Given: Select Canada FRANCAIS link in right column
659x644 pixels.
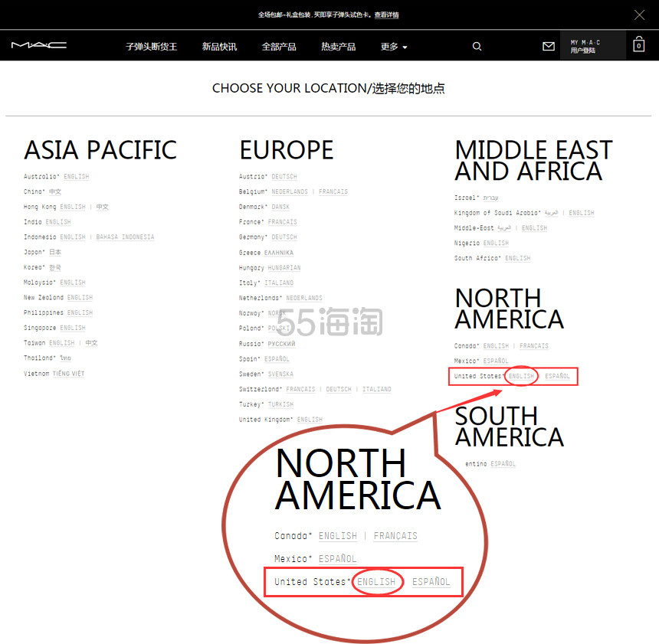Looking at the screenshot, I should point(534,345).
